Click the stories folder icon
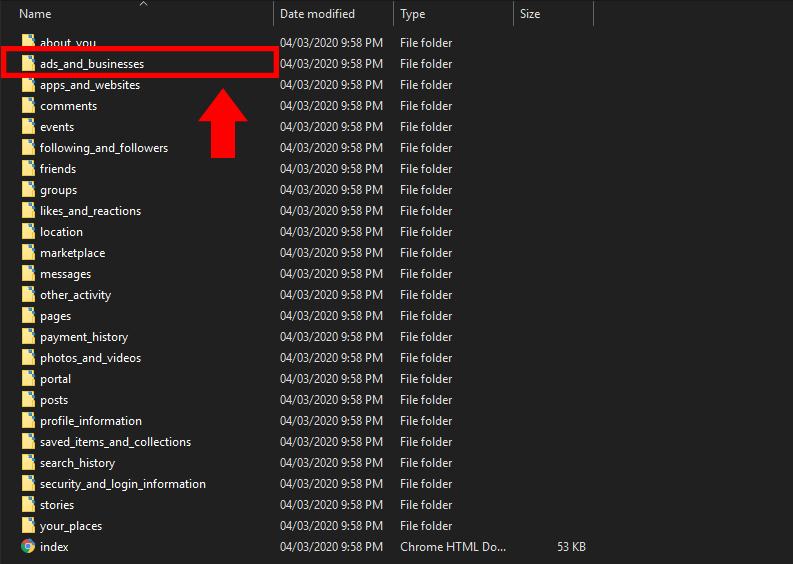The width and height of the screenshot is (793, 564). click(x=28, y=504)
